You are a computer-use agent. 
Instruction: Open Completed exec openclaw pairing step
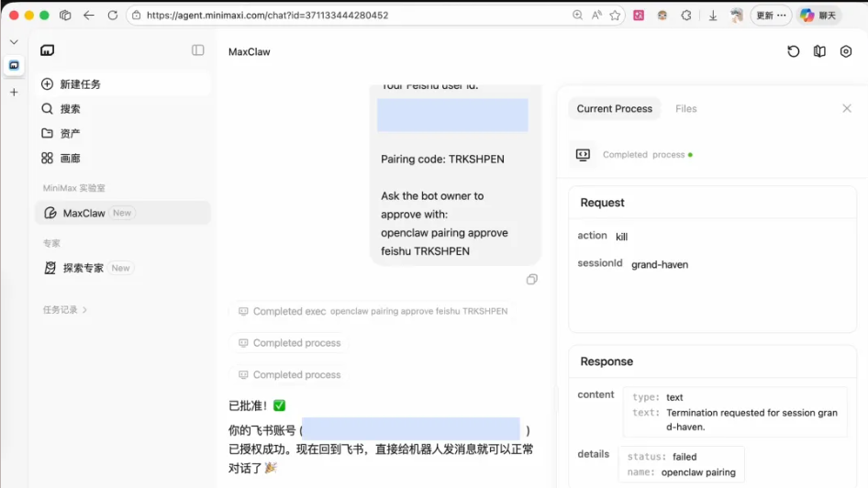coord(372,312)
